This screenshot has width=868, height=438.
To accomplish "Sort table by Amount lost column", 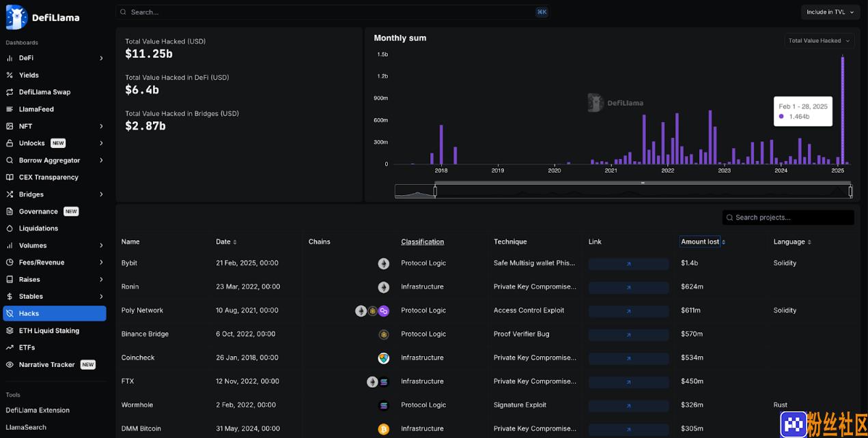I will pyautogui.click(x=703, y=242).
